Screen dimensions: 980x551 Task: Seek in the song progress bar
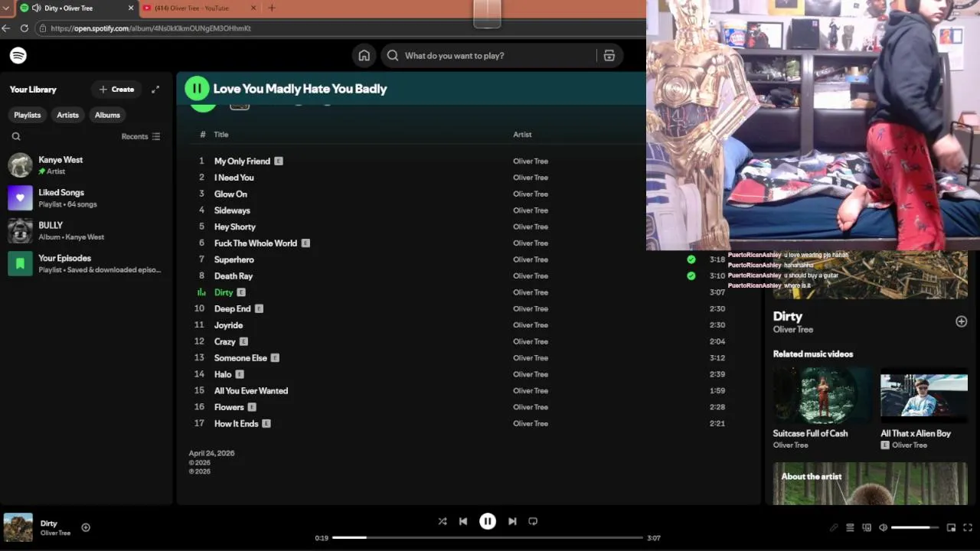tap(488, 537)
